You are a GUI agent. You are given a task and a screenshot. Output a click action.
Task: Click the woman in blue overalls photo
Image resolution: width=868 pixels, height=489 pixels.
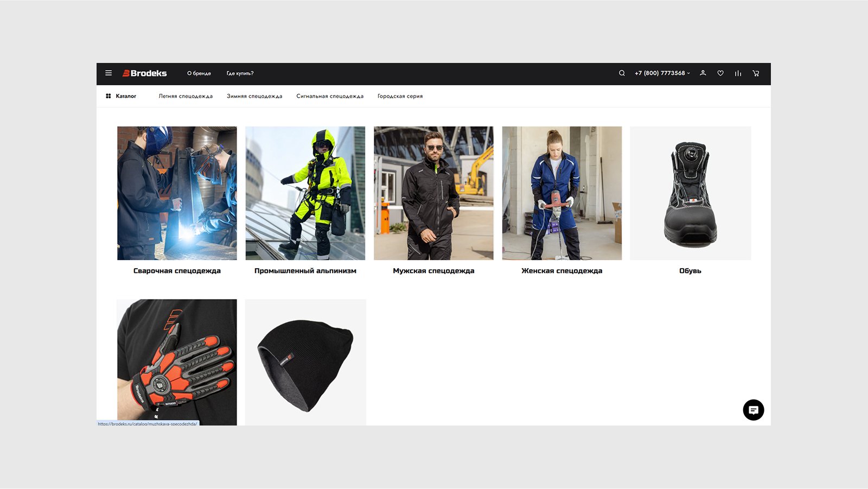coord(561,193)
